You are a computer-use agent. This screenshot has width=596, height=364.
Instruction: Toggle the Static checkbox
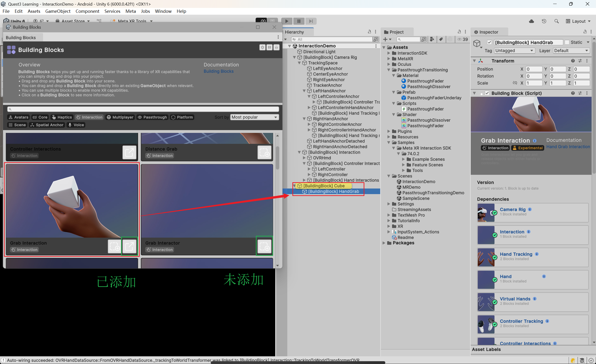[x=567, y=42]
